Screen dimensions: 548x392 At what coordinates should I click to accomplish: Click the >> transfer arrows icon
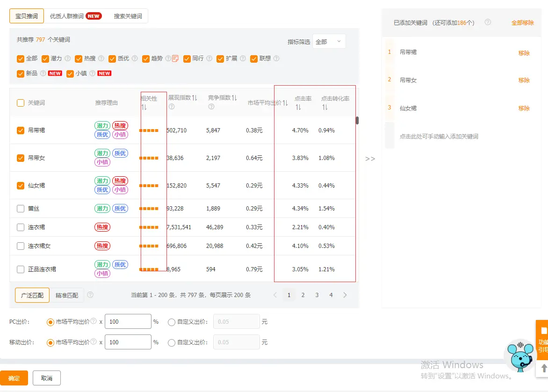(x=370, y=159)
